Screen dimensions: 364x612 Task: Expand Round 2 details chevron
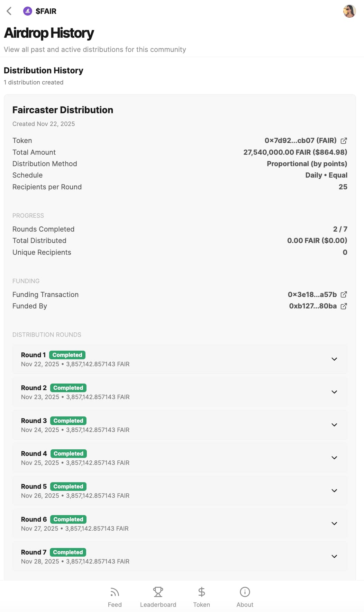pyautogui.click(x=334, y=392)
